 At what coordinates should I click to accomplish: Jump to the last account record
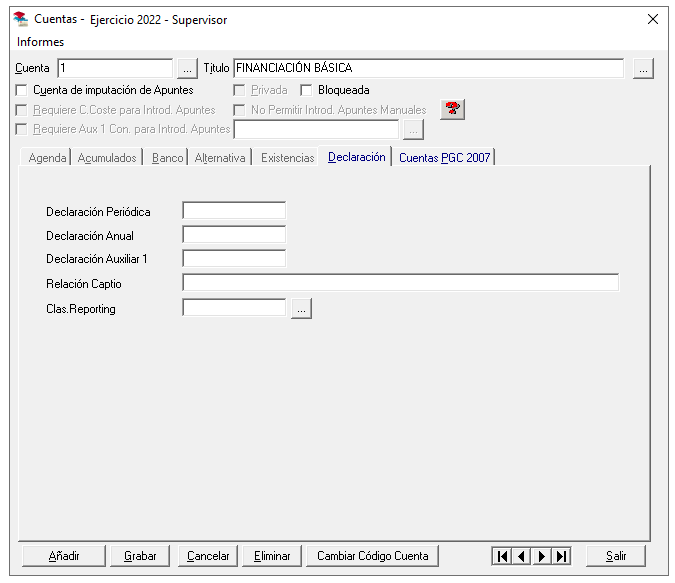point(562,556)
